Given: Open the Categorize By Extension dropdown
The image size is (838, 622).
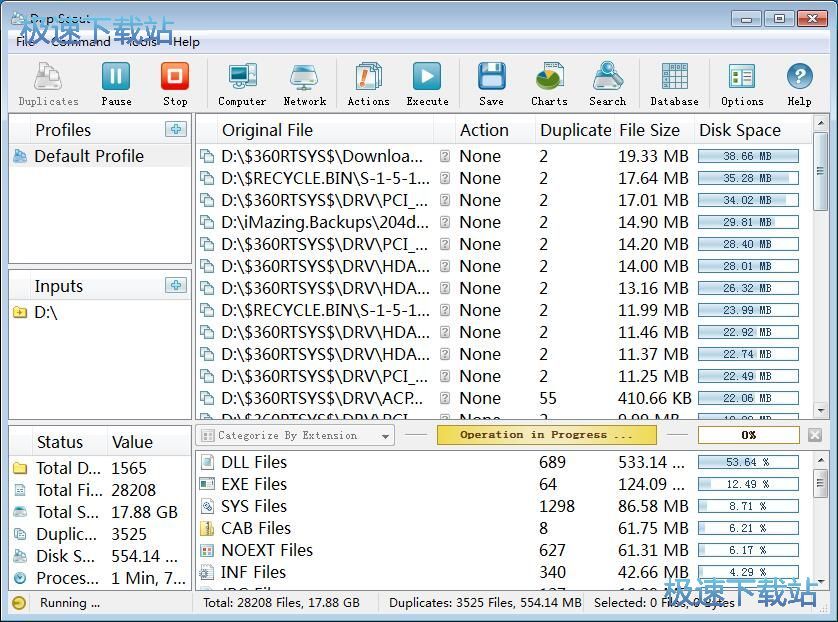Looking at the screenshot, I should click(295, 436).
